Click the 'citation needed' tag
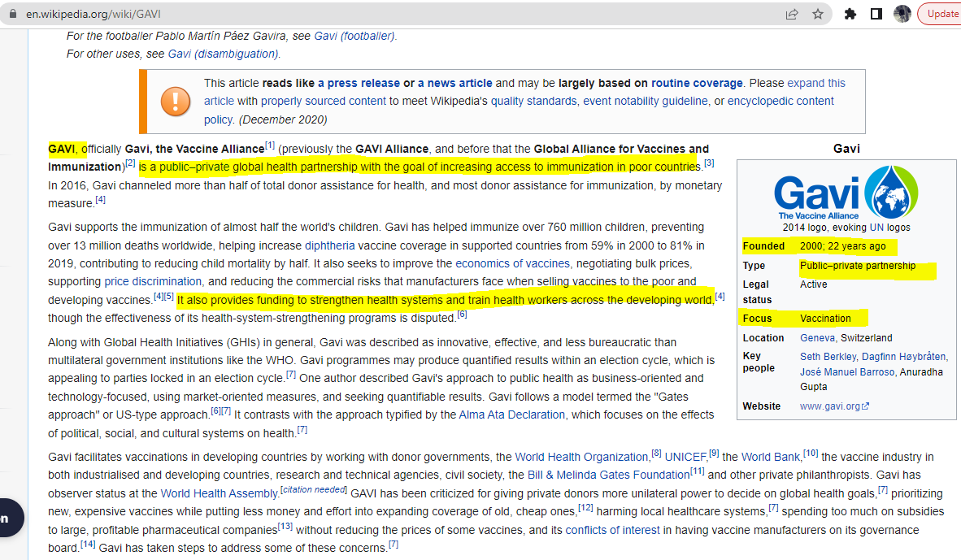961x560 pixels. pos(314,489)
